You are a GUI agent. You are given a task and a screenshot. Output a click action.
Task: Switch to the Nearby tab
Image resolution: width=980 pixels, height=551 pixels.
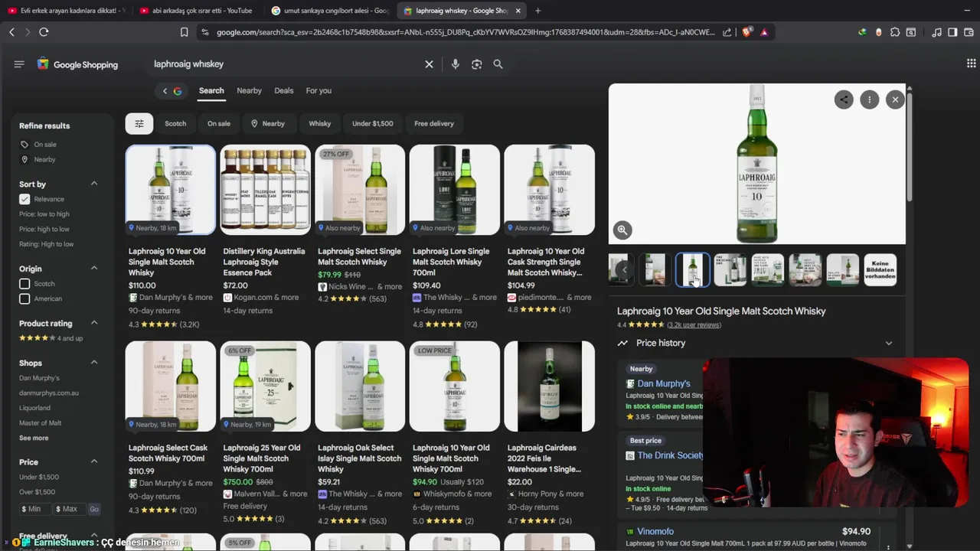pyautogui.click(x=249, y=90)
